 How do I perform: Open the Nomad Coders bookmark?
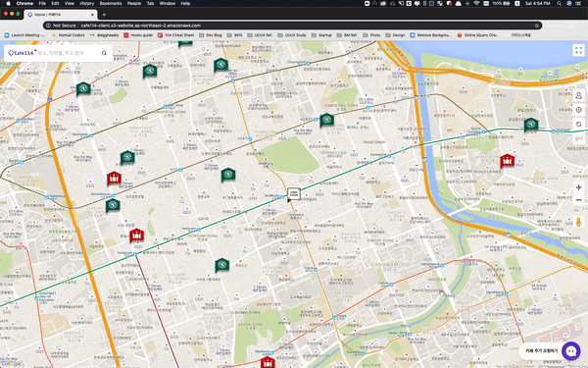coord(69,35)
